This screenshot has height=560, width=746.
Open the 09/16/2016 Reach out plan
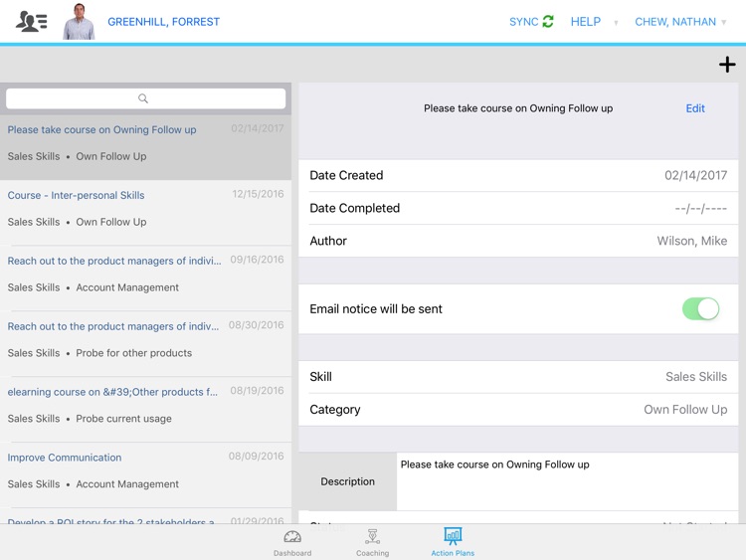click(x=145, y=279)
